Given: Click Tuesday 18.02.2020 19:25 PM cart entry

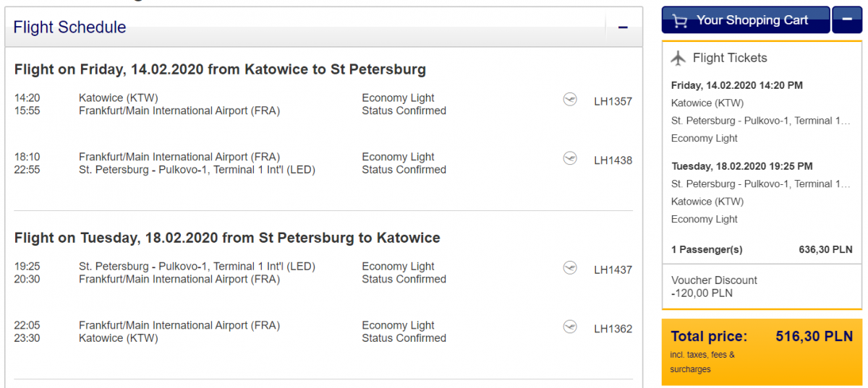Looking at the screenshot, I should tap(741, 166).
